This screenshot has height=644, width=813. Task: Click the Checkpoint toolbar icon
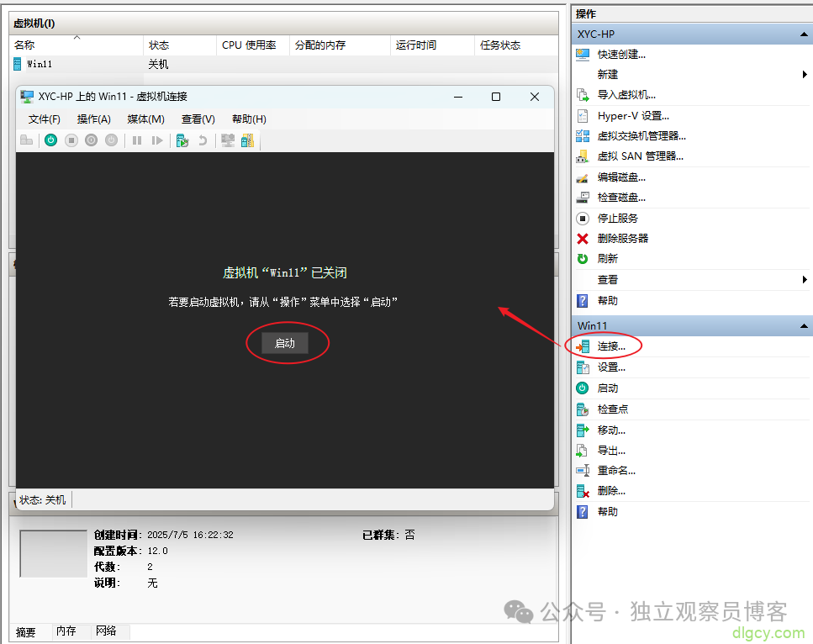(x=182, y=140)
